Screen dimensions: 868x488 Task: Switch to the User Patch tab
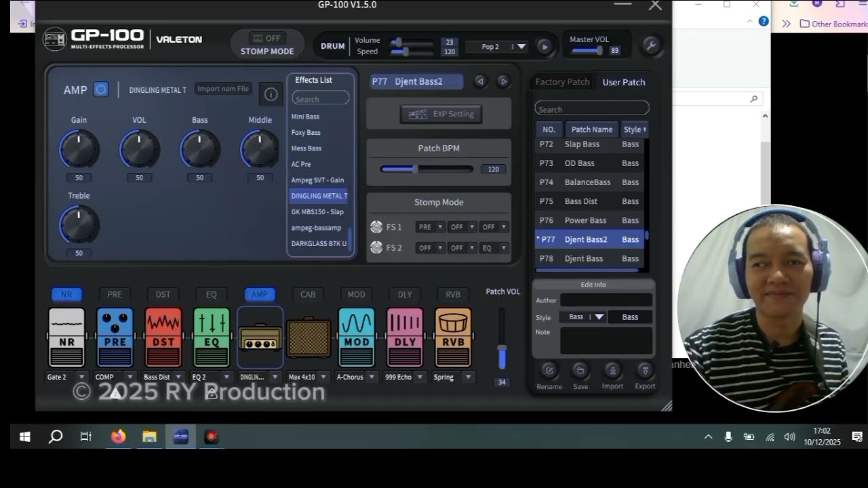(x=624, y=82)
